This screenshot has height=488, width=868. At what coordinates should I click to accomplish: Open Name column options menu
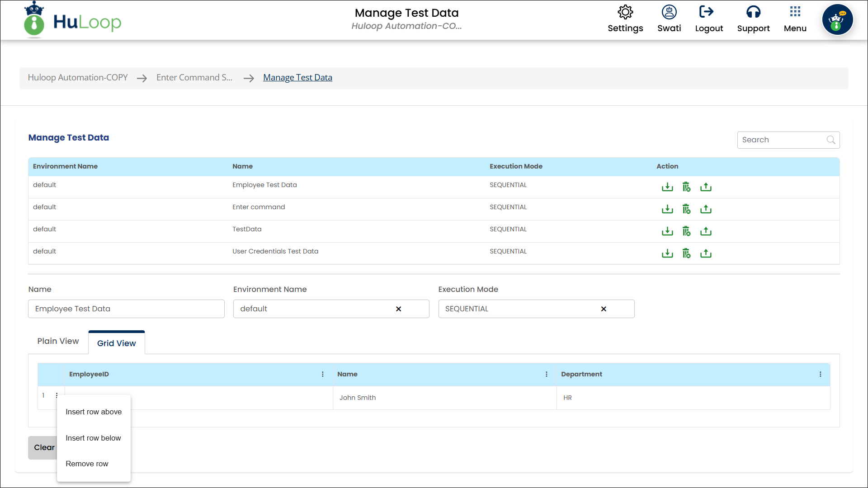click(x=547, y=374)
